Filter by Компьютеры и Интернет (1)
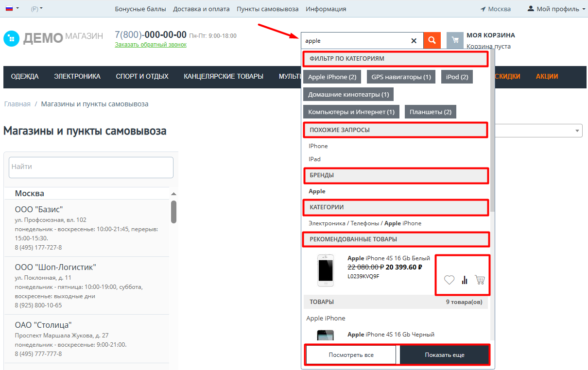 [x=351, y=112]
